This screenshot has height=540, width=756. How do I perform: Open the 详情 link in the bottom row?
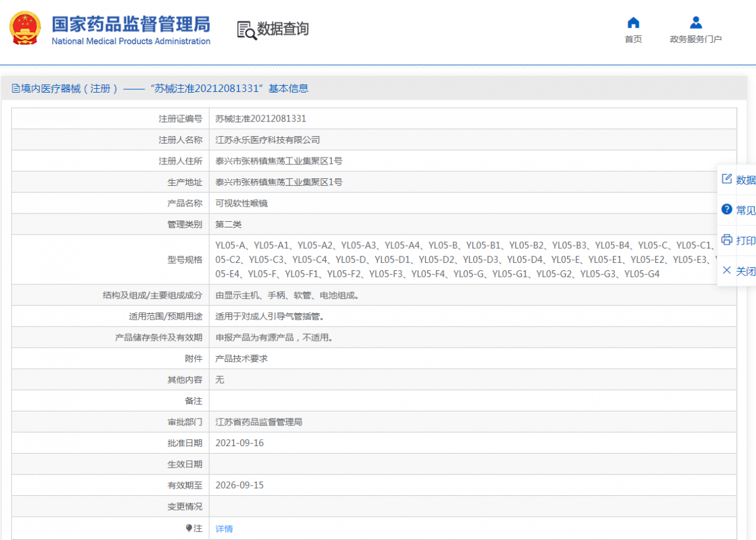pyautogui.click(x=224, y=528)
